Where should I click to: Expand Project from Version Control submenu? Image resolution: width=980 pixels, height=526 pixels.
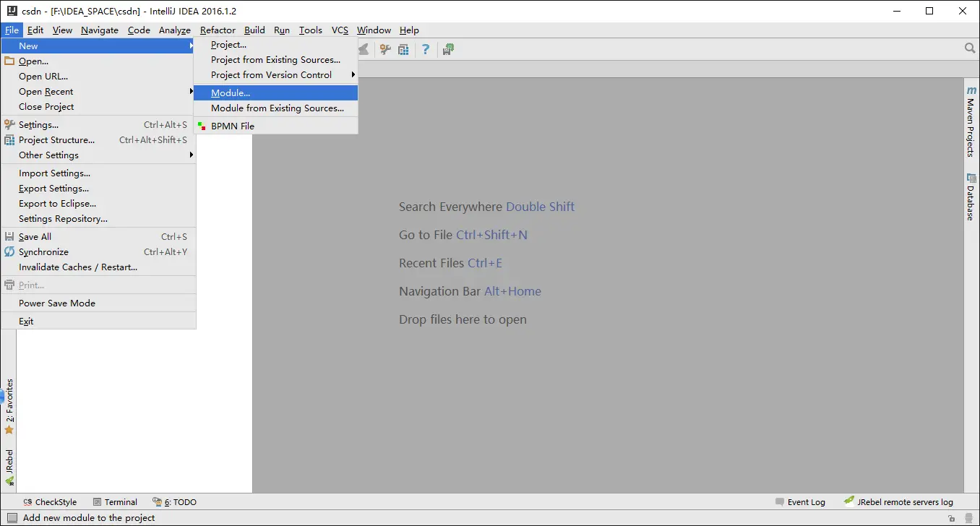click(x=275, y=75)
